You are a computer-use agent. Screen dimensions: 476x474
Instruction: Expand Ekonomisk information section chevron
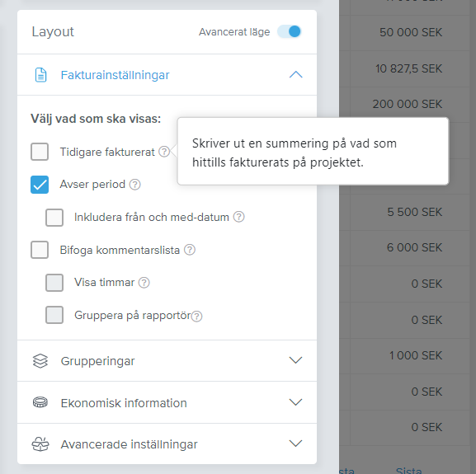click(x=295, y=402)
